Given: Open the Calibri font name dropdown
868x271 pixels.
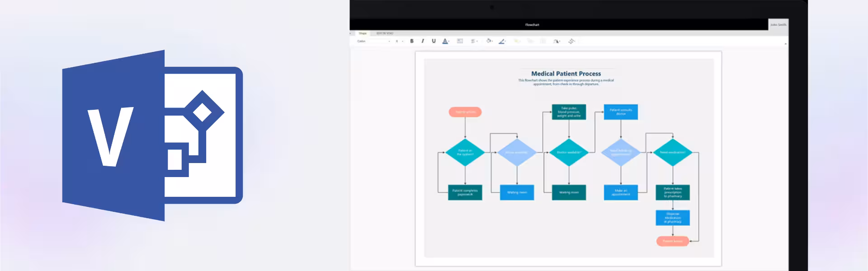Looking at the screenshot, I should [373, 41].
